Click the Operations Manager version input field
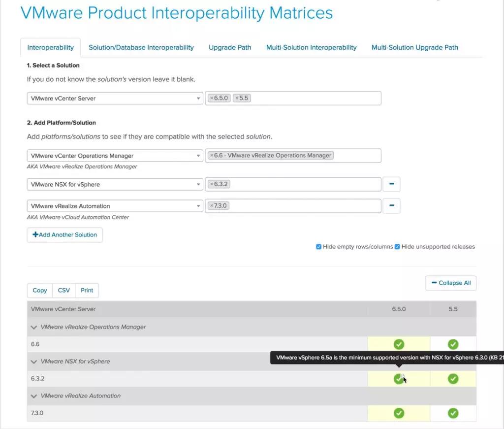The image size is (504, 429). [293, 155]
